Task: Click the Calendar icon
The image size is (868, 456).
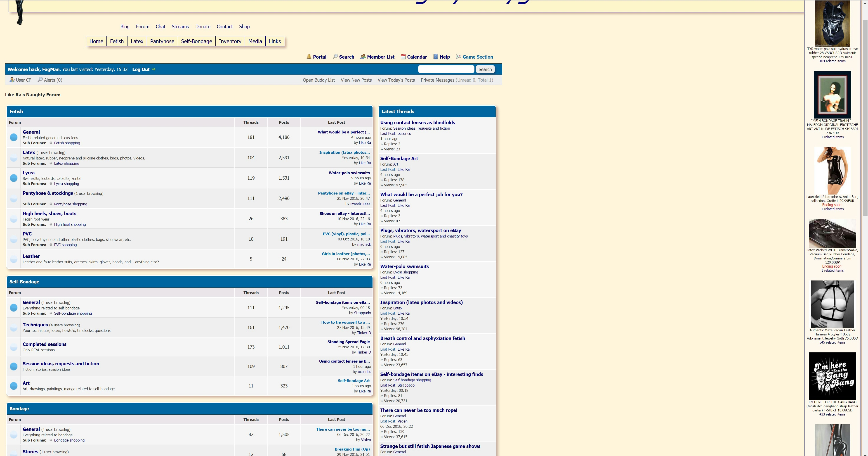Action: pyautogui.click(x=403, y=57)
